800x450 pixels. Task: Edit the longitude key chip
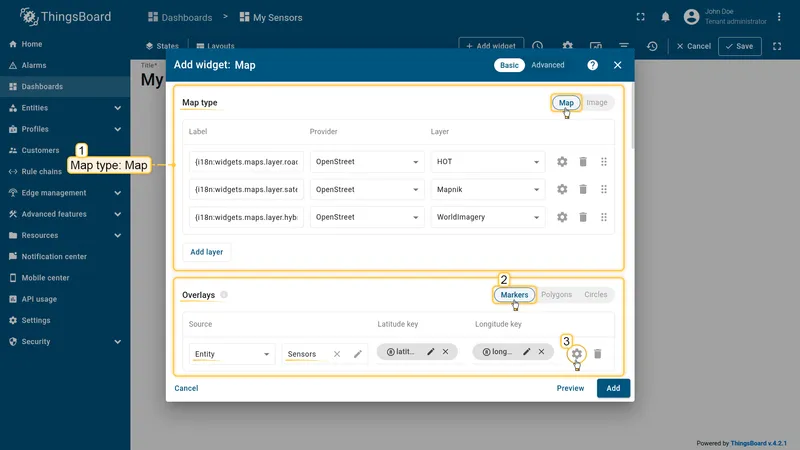point(527,352)
